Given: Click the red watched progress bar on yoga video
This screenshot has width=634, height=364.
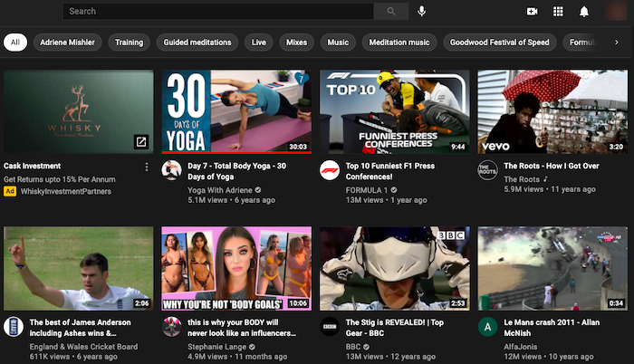Looking at the screenshot, I should point(236,152).
